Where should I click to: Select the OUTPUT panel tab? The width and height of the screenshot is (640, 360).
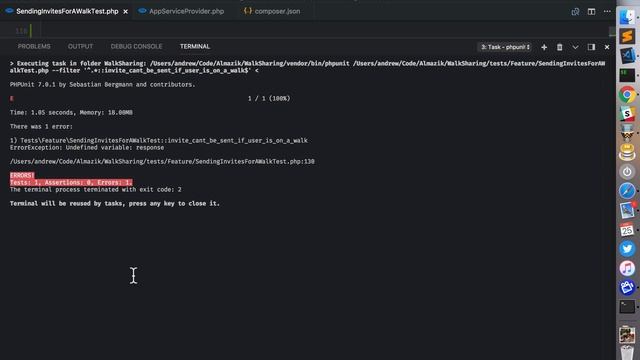(x=80, y=47)
